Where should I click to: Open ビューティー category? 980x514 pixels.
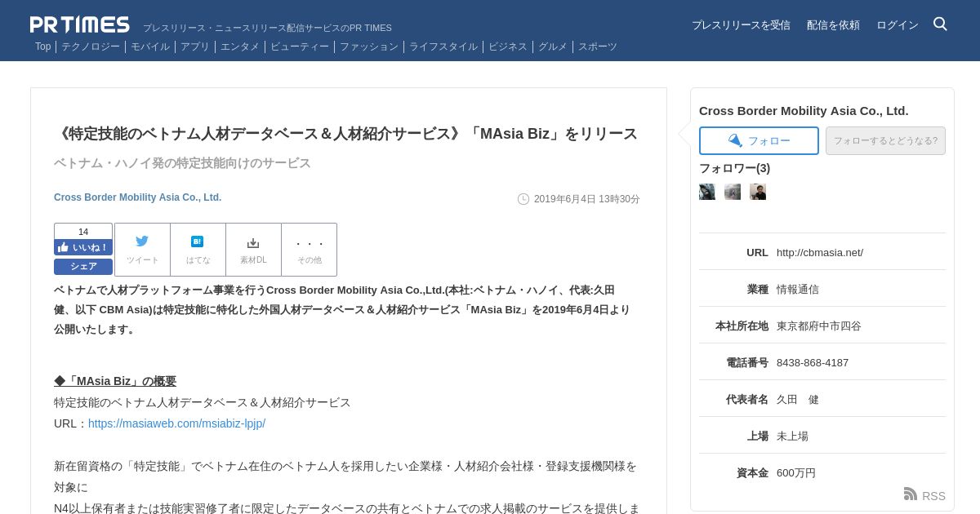click(x=300, y=47)
